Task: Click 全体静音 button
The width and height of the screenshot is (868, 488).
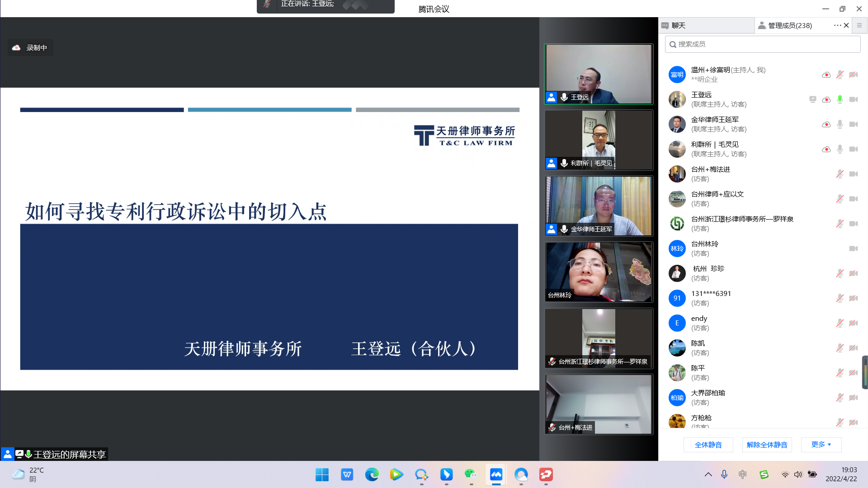Action: [708, 445]
